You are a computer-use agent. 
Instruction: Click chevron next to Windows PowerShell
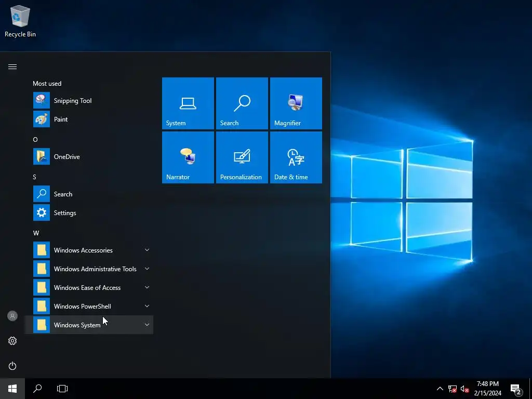(147, 306)
